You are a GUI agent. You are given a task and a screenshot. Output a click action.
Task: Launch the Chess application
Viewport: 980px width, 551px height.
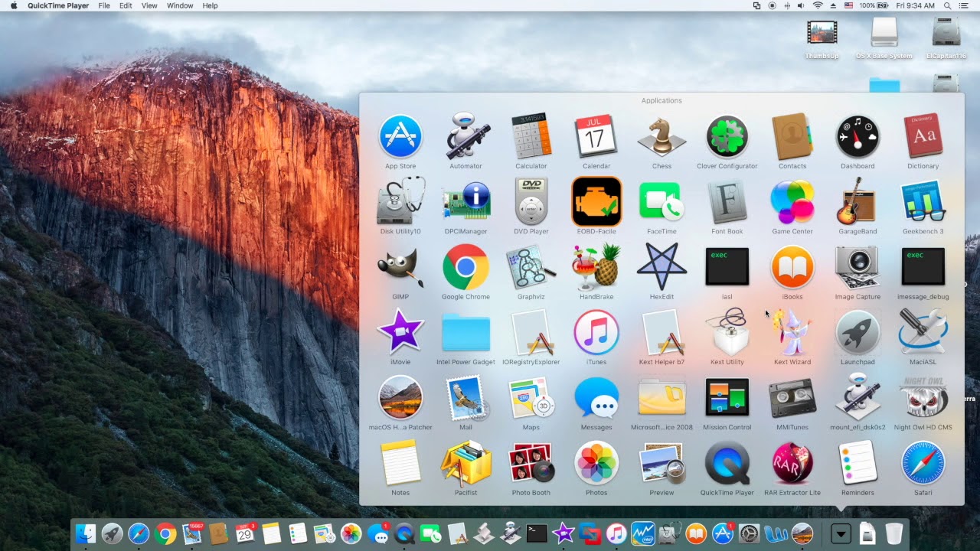pyautogui.click(x=661, y=137)
